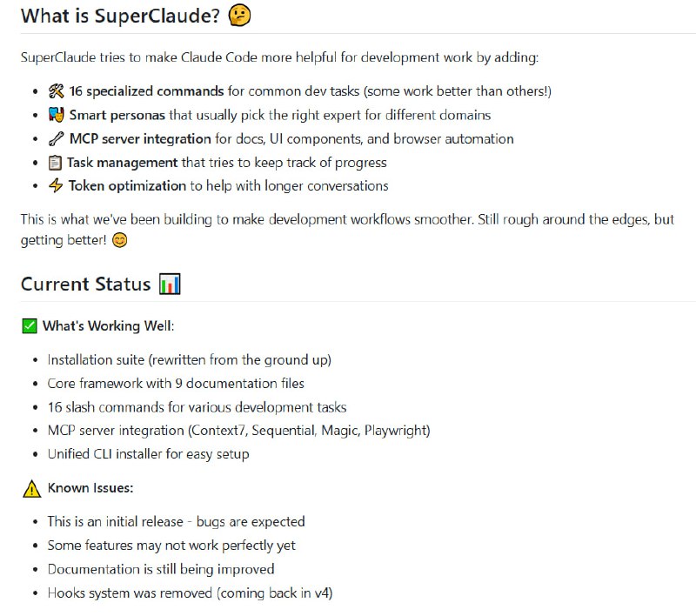Viewport: 696px width, 616px height.
Task: Click the lightning bolt emoji before Token optimization
Action: coord(56,185)
